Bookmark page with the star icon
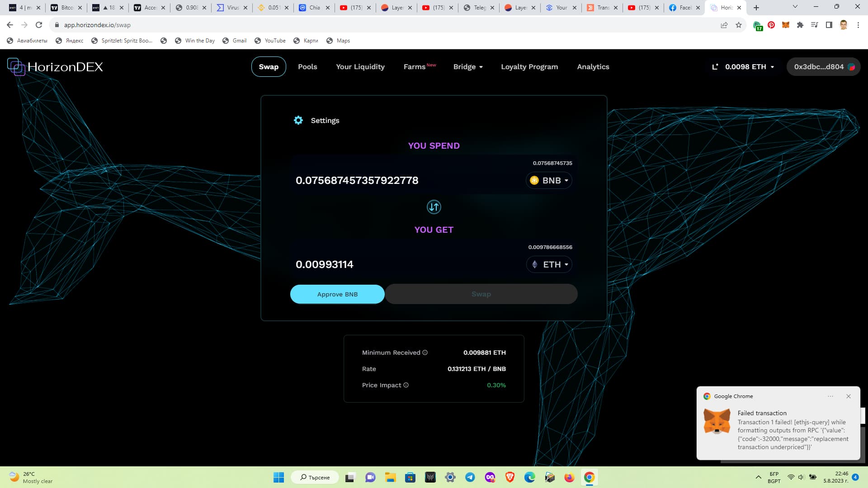Screen dimensions: 868x488 [x=739, y=25]
